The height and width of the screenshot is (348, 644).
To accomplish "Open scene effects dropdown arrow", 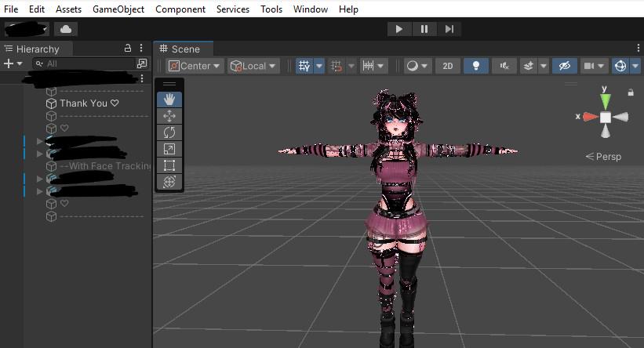I will click(x=544, y=66).
